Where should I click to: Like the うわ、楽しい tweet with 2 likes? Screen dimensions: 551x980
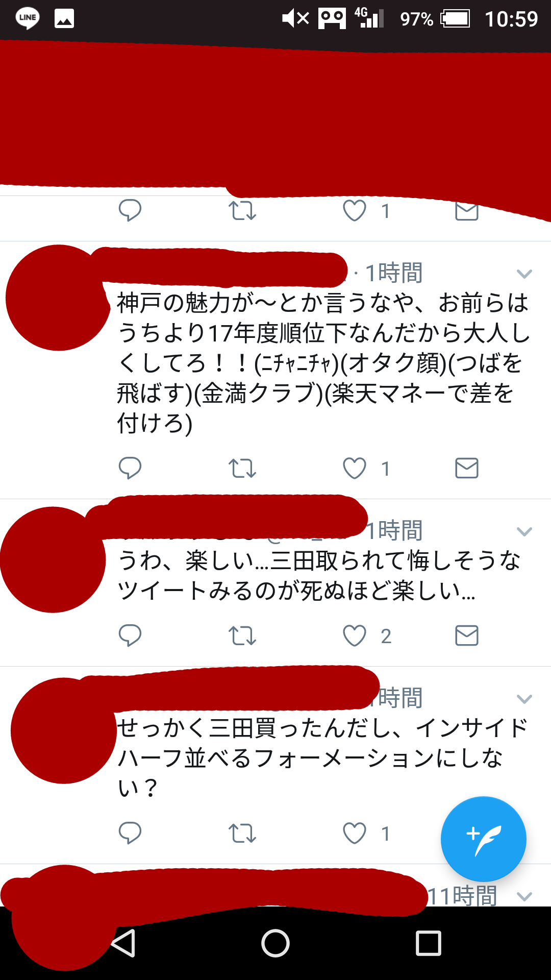coord(355,635)
